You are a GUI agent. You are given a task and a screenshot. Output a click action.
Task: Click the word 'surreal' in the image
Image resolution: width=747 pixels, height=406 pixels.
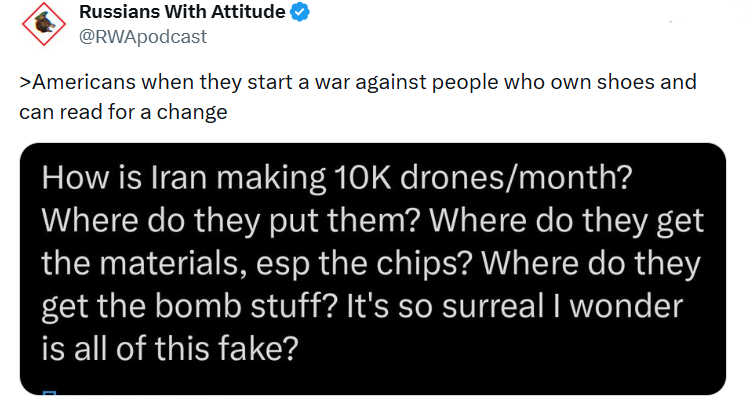[x=493, y=306]
